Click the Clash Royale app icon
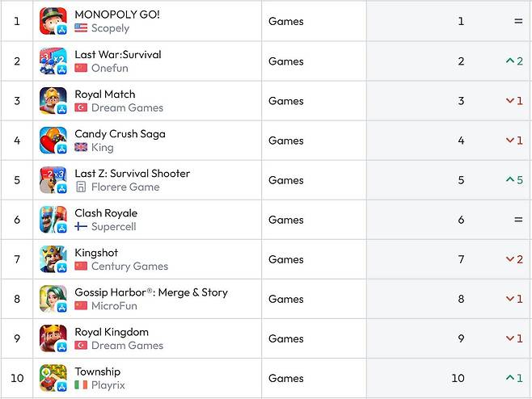The width and height of the screenshot is (532, 399). [53, 220]
